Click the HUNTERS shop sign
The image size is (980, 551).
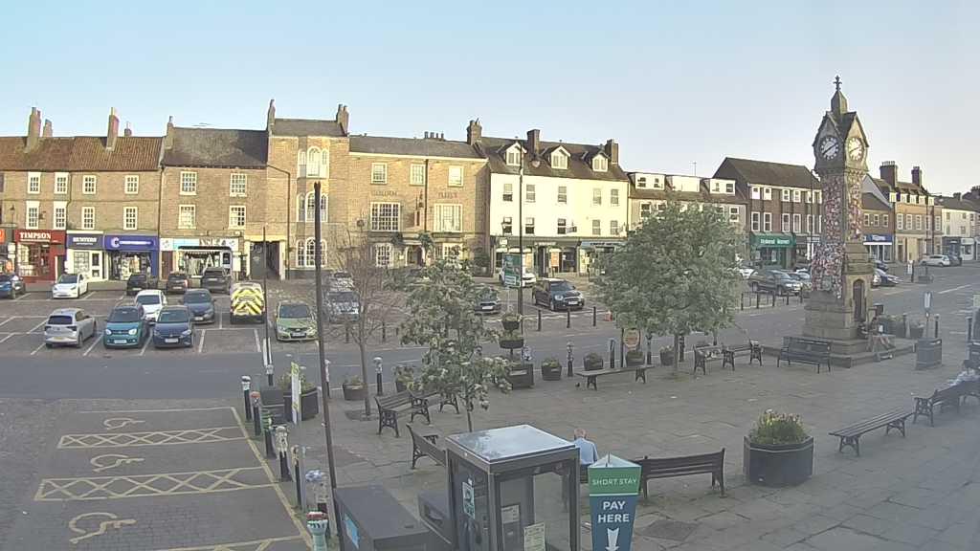(85, 240)
